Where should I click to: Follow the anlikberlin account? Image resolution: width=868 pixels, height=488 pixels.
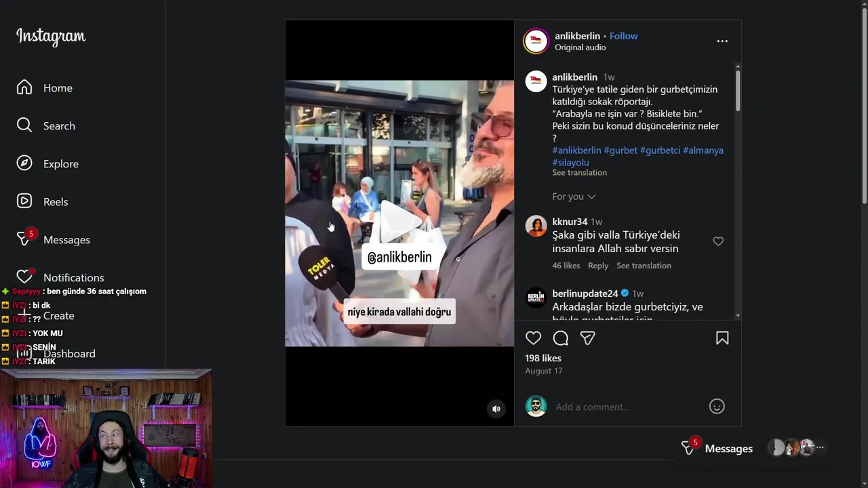[x=623, y=36]
